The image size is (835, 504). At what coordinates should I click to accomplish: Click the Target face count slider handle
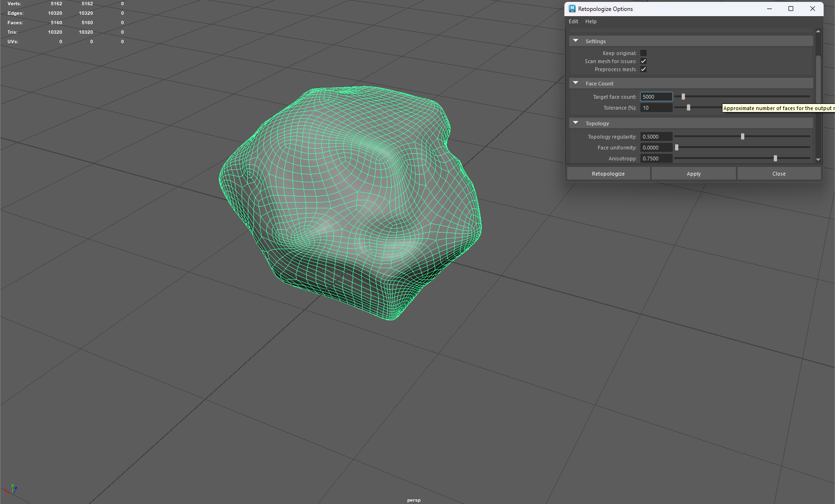coord(684,97)
